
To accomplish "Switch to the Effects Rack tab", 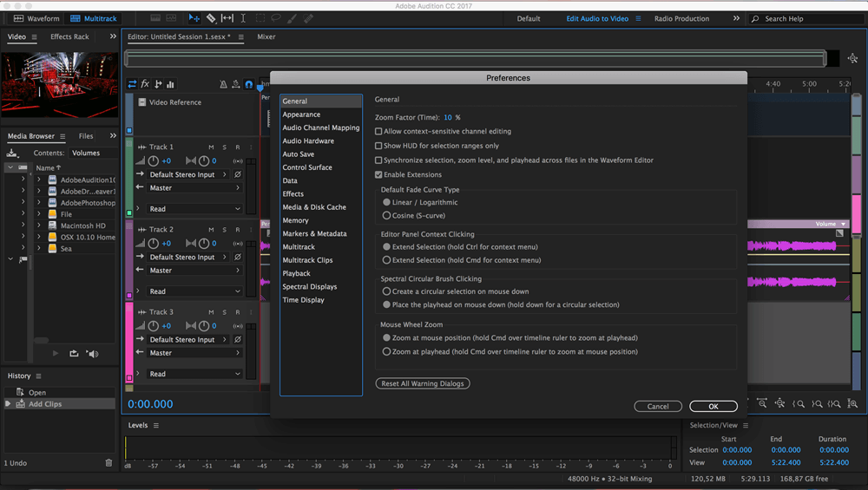I will pyautogui.click(x=69, y=36).
